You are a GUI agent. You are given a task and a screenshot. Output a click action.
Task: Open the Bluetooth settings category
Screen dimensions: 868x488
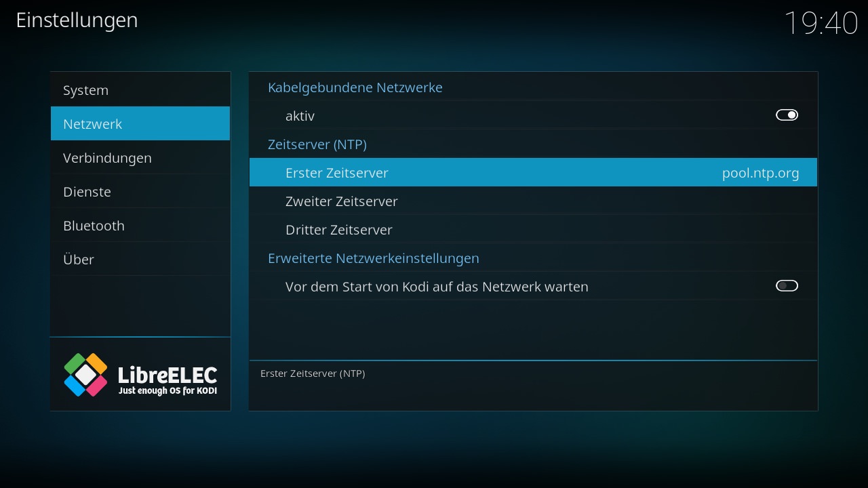coord(140,225)
